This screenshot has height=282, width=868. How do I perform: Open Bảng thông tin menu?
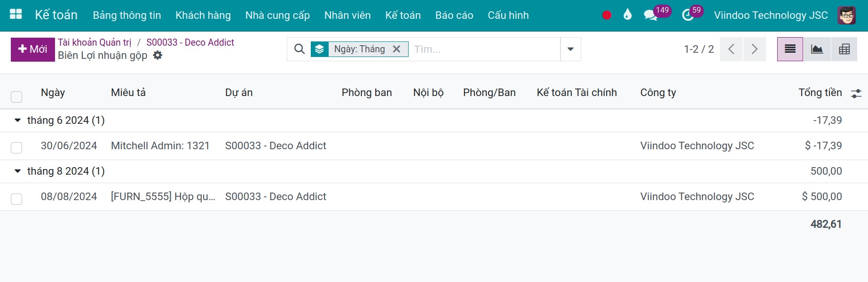pyautogui.click(x=127, y=15)
